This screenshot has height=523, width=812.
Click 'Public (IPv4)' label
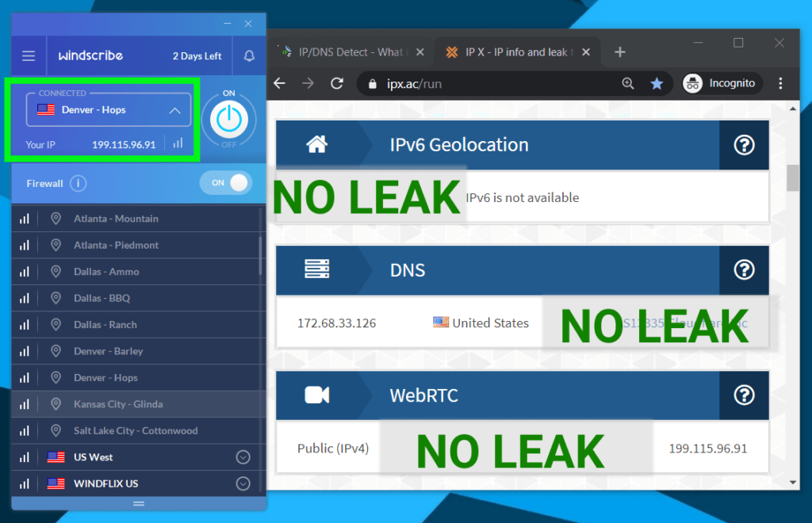(333, 449)
